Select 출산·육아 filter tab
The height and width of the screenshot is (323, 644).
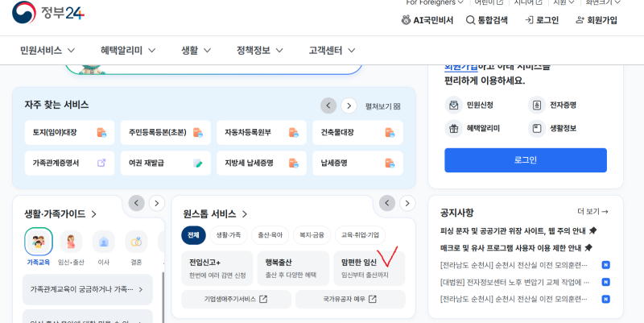270,235
